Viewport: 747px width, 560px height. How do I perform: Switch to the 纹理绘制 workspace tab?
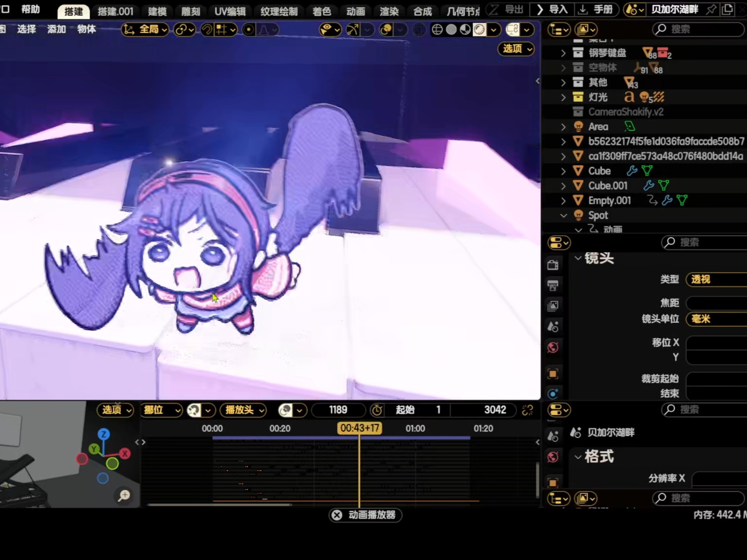tap(279, 12)
